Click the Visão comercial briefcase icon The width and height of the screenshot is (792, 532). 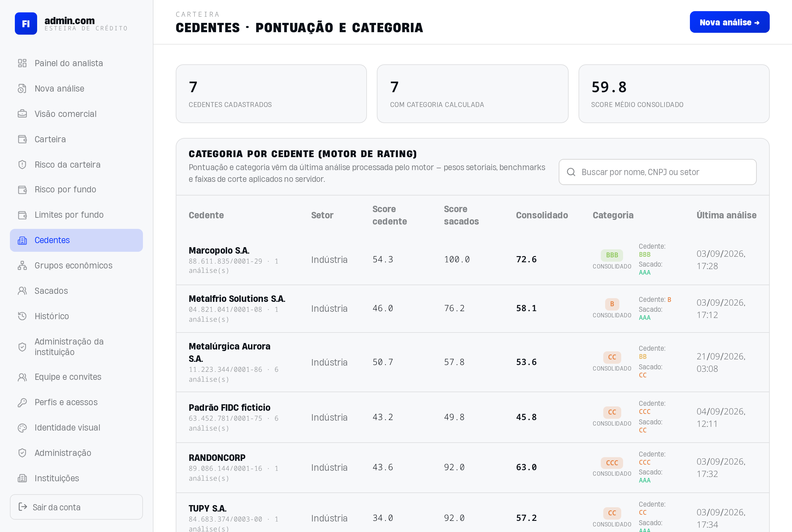coord(22,114)
